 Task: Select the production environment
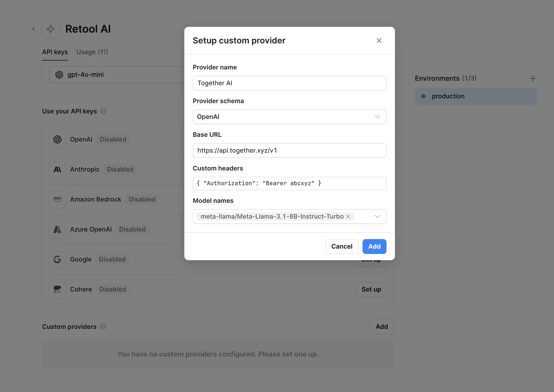(x=476, y=97)
